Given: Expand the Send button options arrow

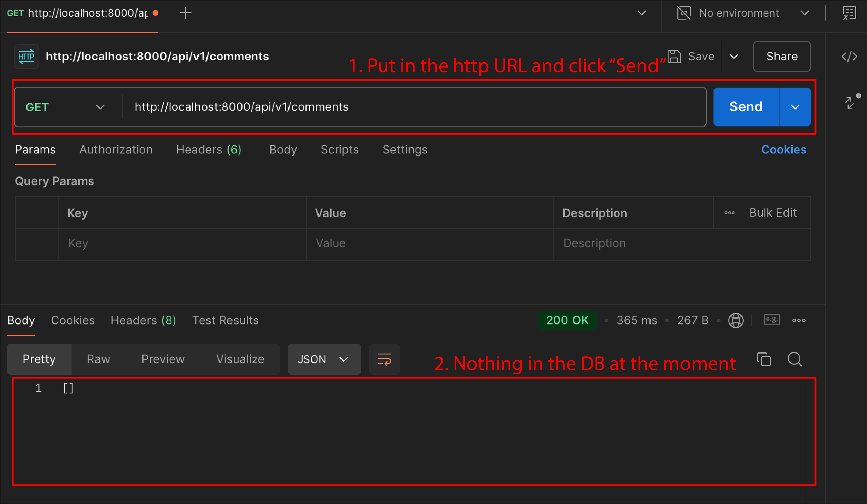Looking at the screenshot, I should [795, 107].
